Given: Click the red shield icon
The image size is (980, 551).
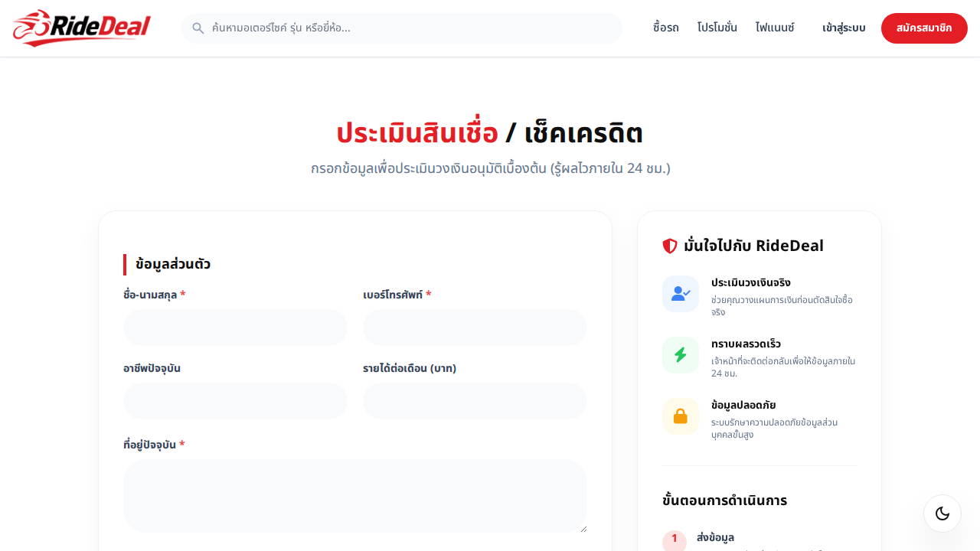Looking at the screenshot, I should 670,246.
